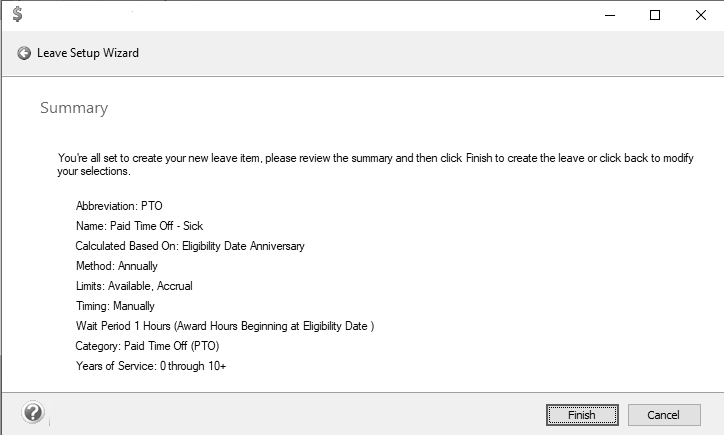Close the wizard window

[x=700, y=15]
